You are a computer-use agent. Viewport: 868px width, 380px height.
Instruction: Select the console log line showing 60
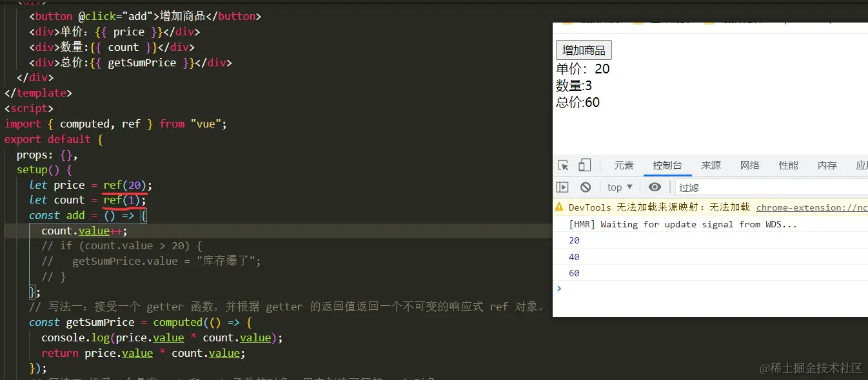coord(574,272)
